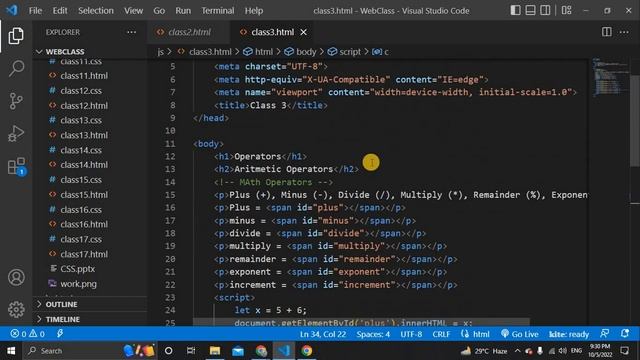Toggle the primary side bar layout icon
The height and width of the screenshot is (360, 640).
tap(516, 10)
